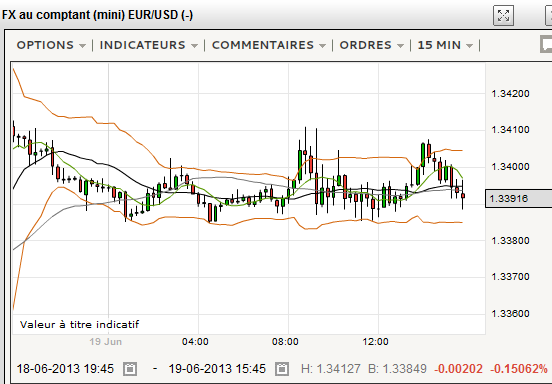Click the 'Valeur à titre indicatif' notice

click(x=80, y=325)
